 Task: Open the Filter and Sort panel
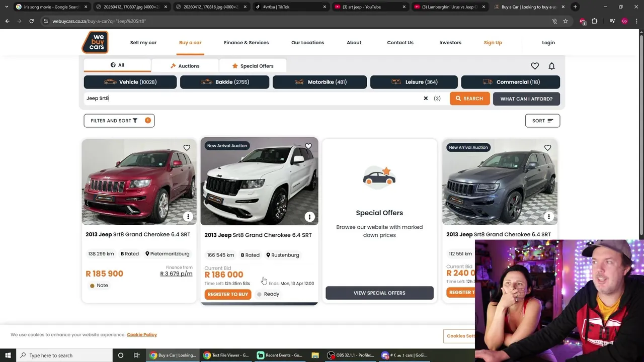tap(119, 121)
